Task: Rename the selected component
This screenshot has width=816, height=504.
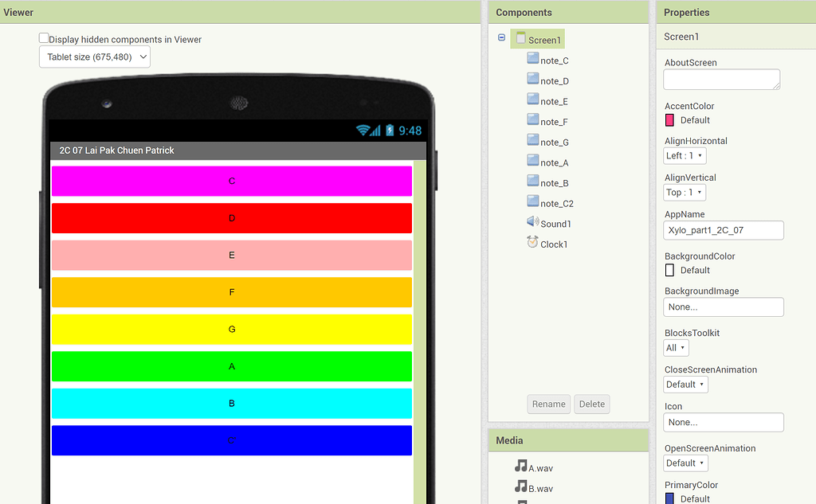Action: click(548, 404)
